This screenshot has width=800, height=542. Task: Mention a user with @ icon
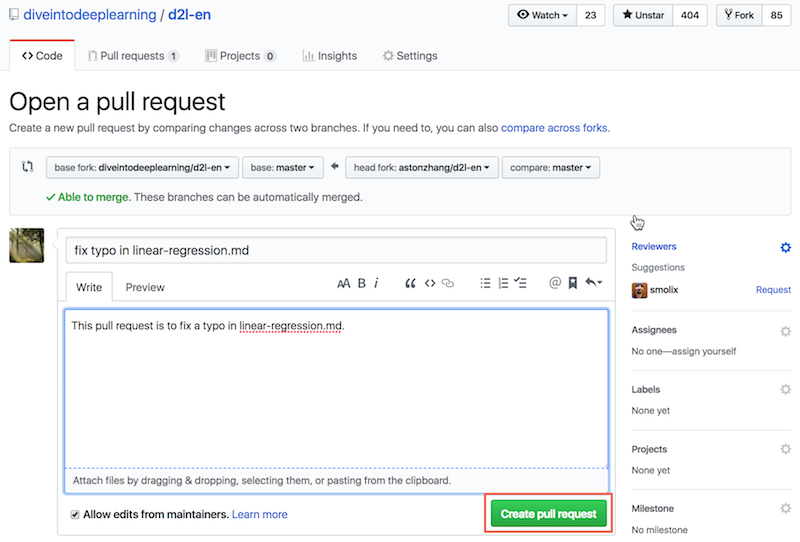[x=555, y=283]
